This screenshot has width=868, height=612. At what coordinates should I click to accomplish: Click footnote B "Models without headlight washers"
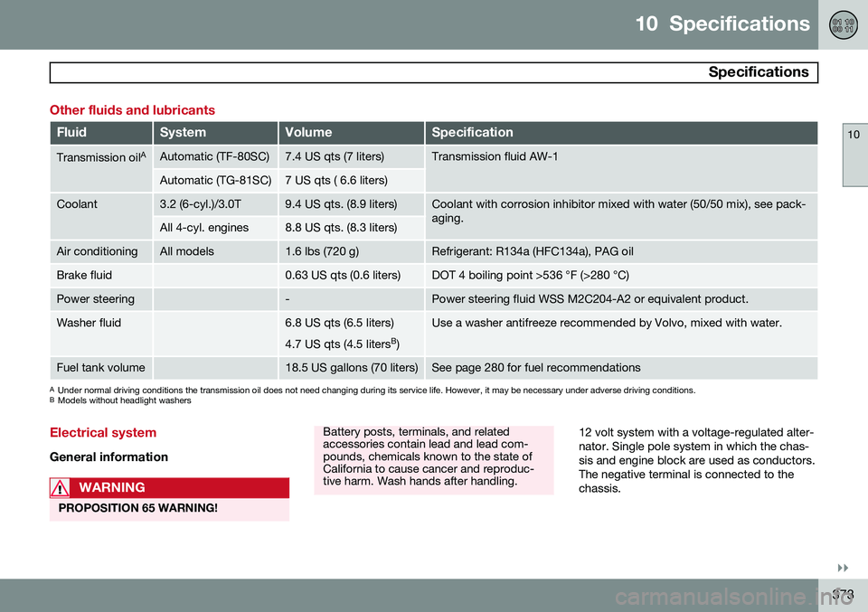(120, 400)
